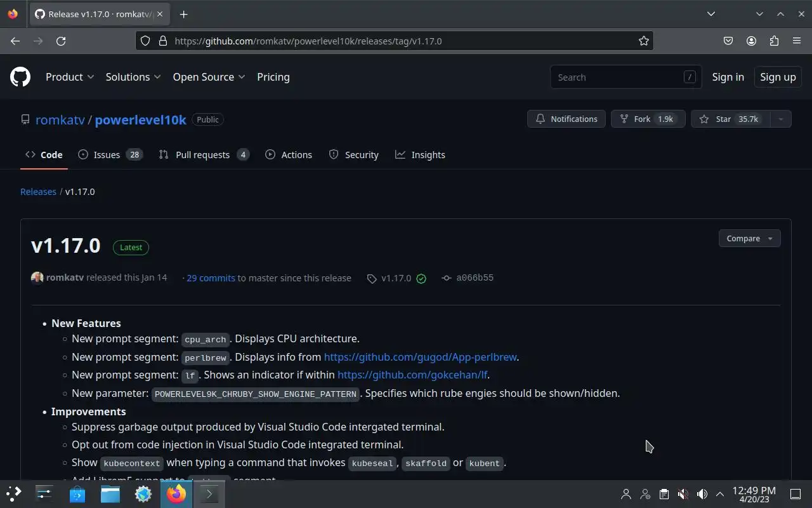Viewport: 812px width, 508px height.
Task: Open the powerlevel10k repository link
Action: (x=140, y=119)
